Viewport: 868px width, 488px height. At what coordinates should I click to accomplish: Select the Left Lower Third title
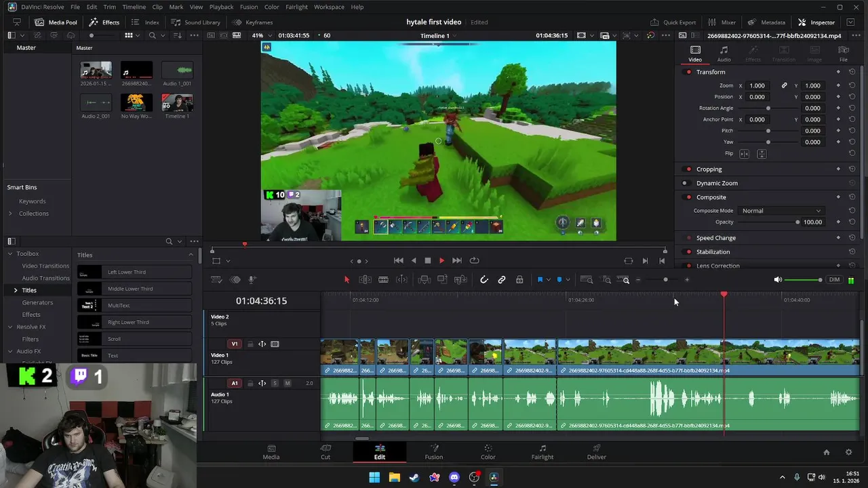[134, 272]
